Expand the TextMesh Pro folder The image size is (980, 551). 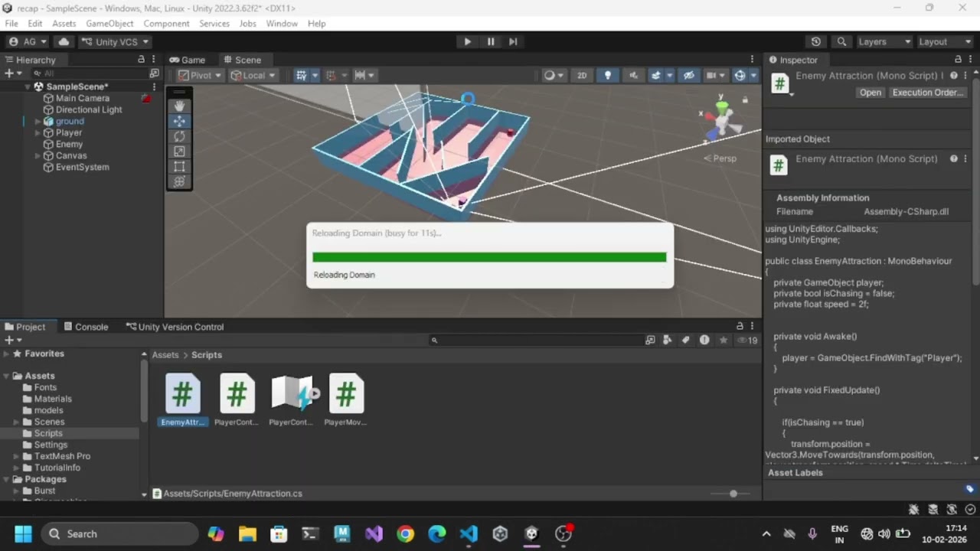tap(16, 456)
